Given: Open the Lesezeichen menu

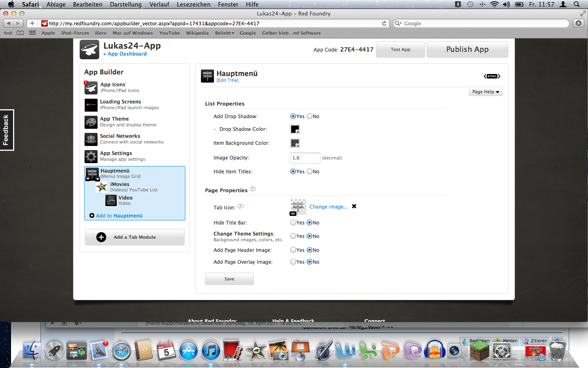Looking at the screenshot, I should click(x=194, y=4).
